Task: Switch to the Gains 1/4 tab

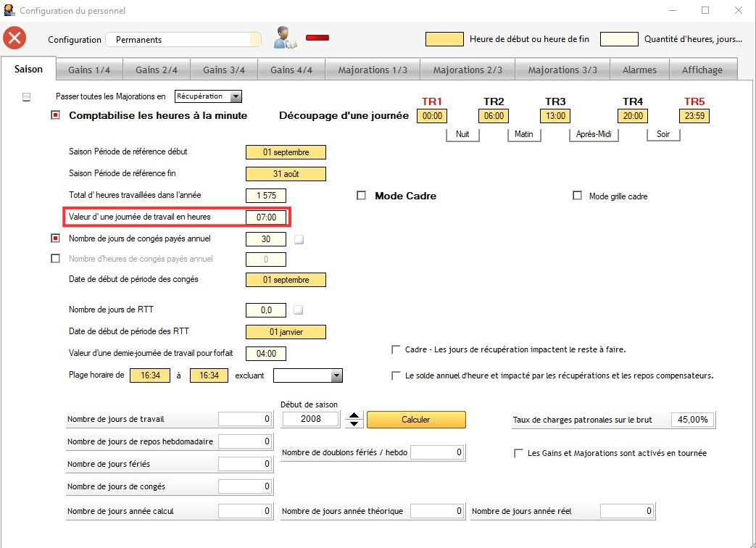Action: click(89, 70)
